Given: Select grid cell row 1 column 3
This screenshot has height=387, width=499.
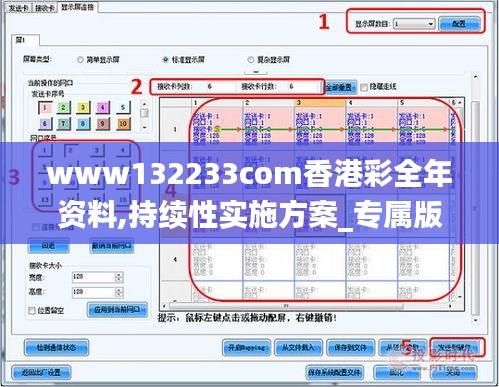Looking at the screenshot, I should (x=320, y=129).
